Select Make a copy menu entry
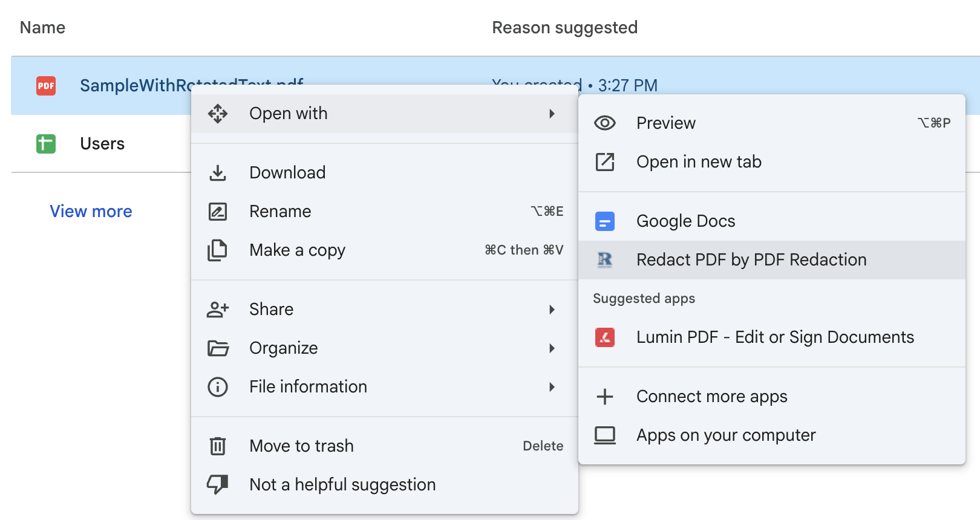The width and height of the screenshot is (980, 520). tap(385, 250)
